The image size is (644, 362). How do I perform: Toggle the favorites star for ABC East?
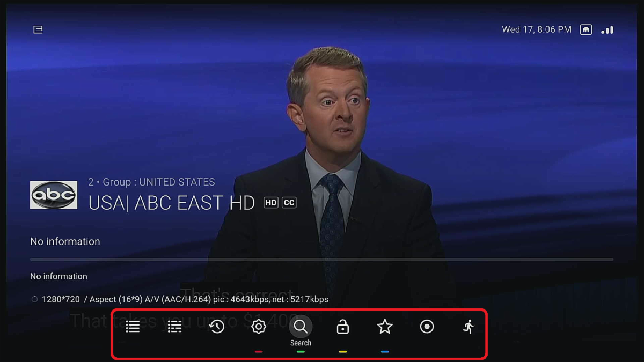tap(385, 326)
